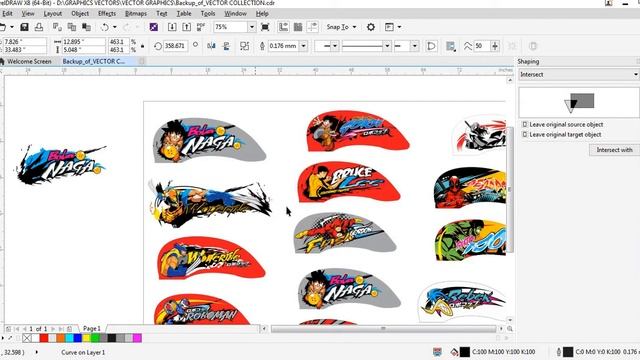Viewport: 640px width, 360px height.
Task: Open the start arrowhead dropdown
Action: 335,46
